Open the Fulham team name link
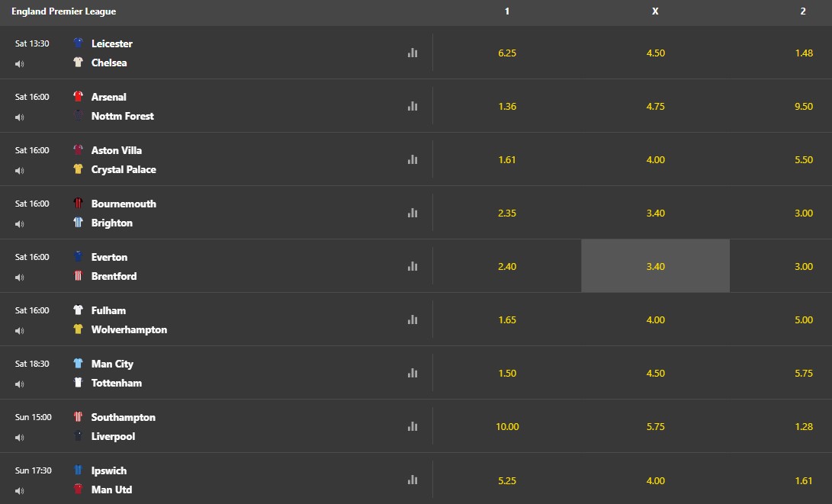This screenshot has width=832, height=504. [108, 310]
